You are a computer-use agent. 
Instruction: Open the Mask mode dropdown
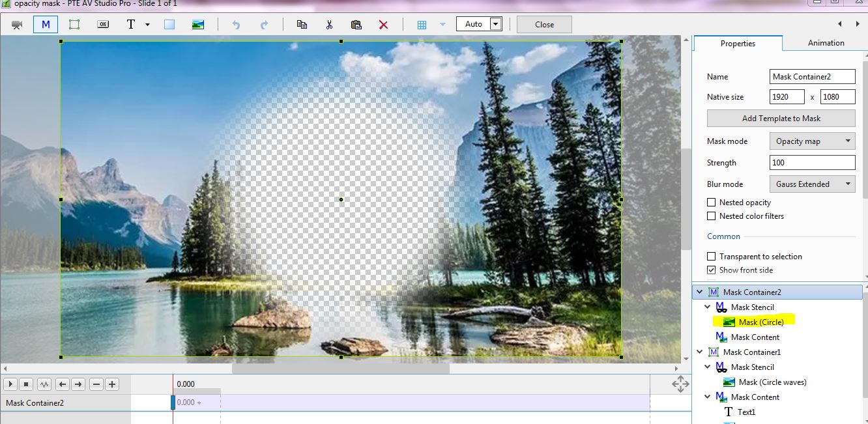pyautogui.click(x=812, y=141)
